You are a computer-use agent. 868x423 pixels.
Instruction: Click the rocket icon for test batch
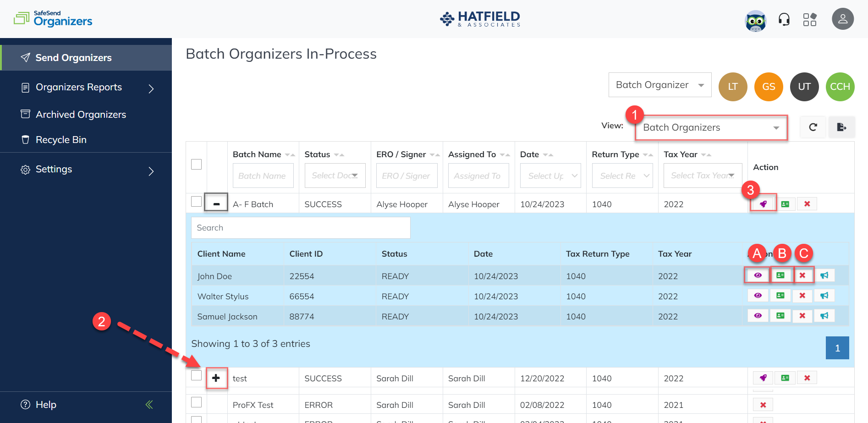[763, 378]
